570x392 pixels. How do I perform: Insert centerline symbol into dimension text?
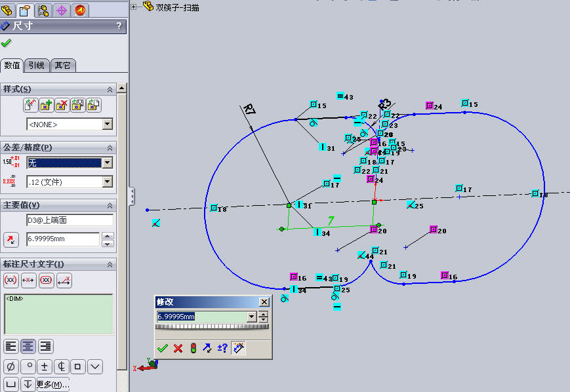click(x=62, y=366)
